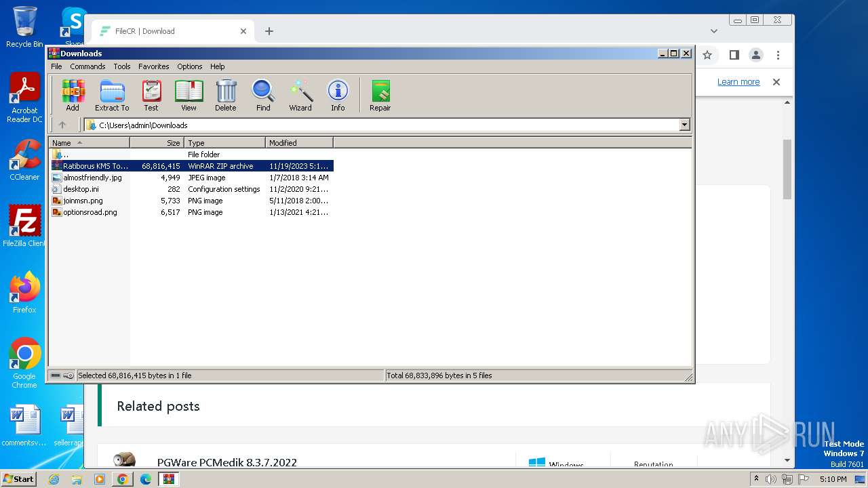Select desktop.ini file
This screenshot has height=488, width=868.
coord(191,189)
